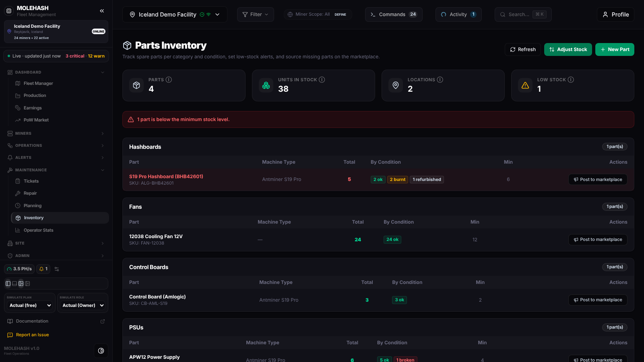The height and width of the screenshot is (362, 644).
Task: Click the info icon next to UNITS IN STOCK
Action: (322, 80)
